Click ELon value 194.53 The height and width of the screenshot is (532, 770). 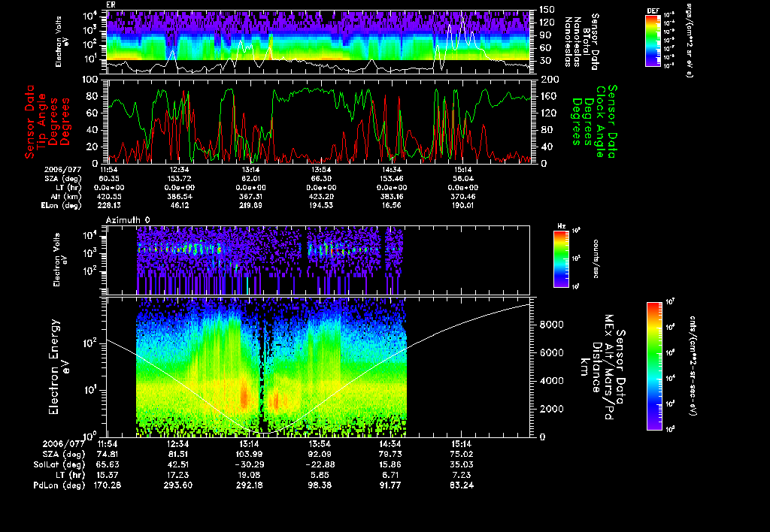321,205
